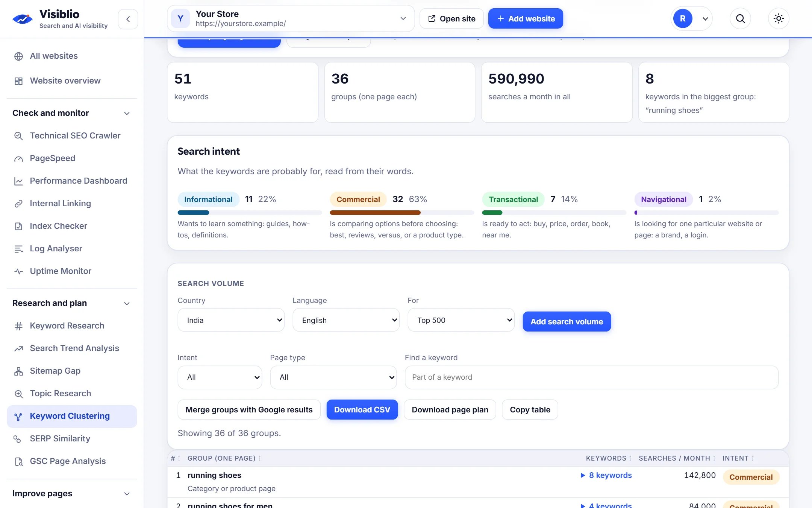The image size is (812, 508).
Task: Select Keyword Clustering in sidebar
Action: [x=72, y=416]
